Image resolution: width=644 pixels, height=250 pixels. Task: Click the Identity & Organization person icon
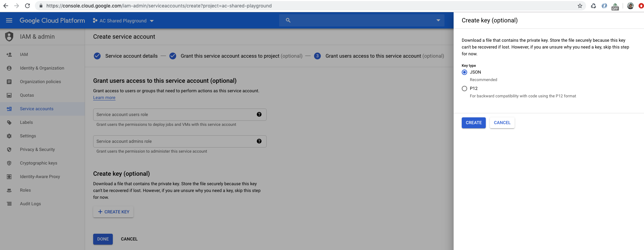9,68
